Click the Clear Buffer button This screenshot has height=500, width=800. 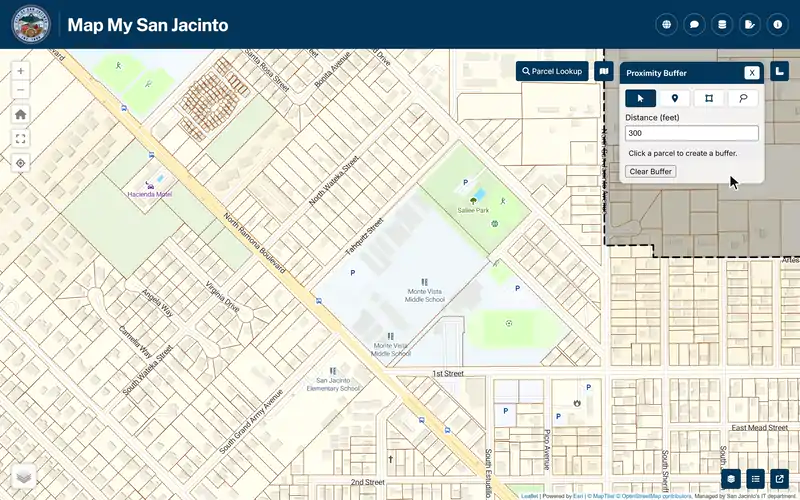651,171
